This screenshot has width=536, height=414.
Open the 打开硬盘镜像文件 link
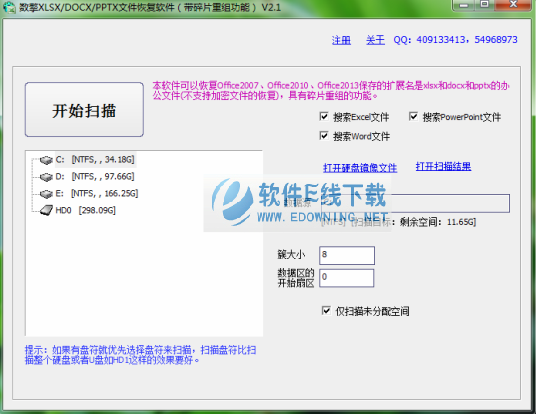(x=360, y=168)
